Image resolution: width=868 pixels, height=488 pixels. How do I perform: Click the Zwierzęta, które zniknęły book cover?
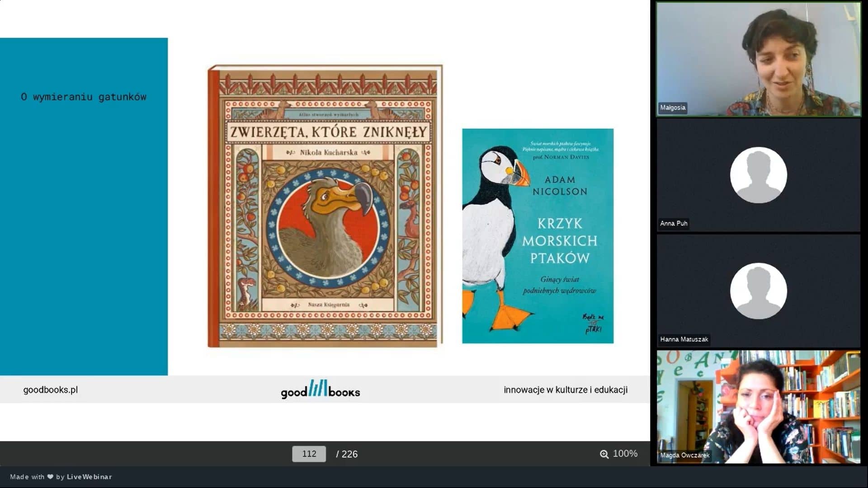[x=325, y=206]
